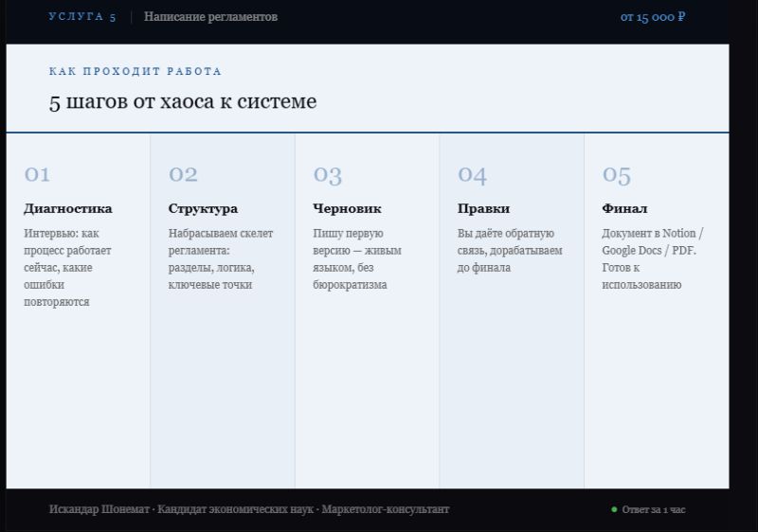Viewport: 758px width, 532px height.
Task: Click the "КАК ПРОХОДИТ РАБОТА" section label
Action: click(x=135, y=72)
